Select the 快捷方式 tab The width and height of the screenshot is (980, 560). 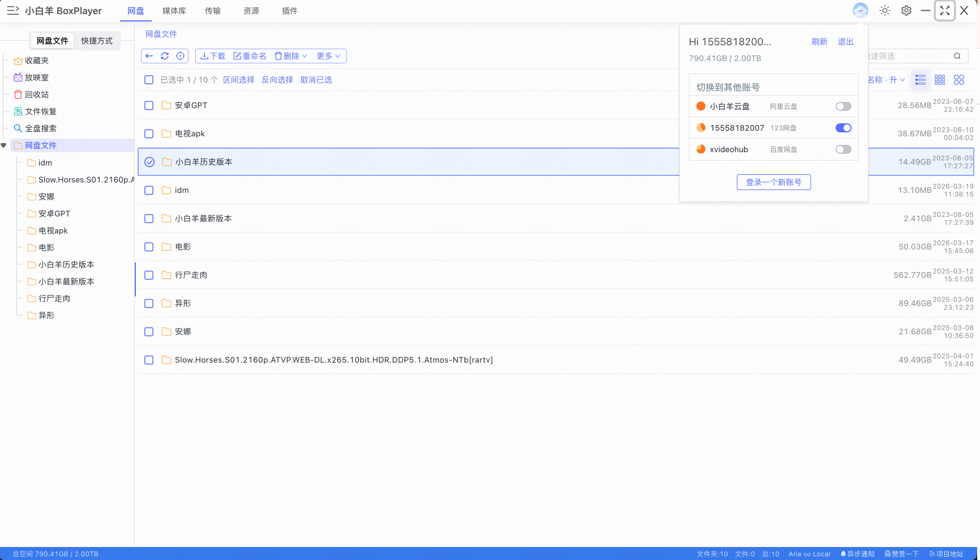click(x=97, y=41)
